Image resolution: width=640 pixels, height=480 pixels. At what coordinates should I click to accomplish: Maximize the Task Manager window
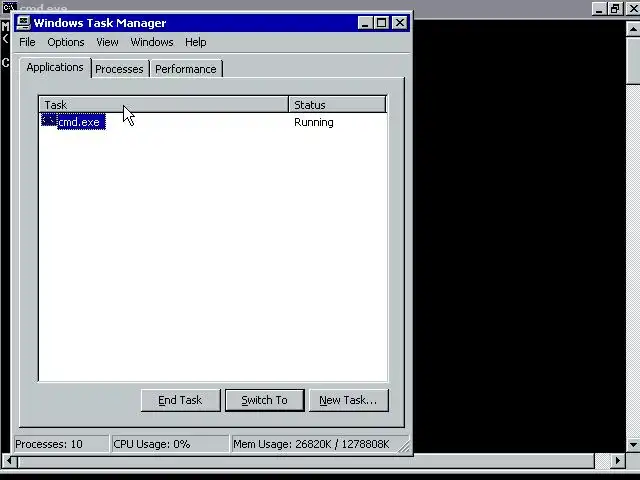(382, 23)
